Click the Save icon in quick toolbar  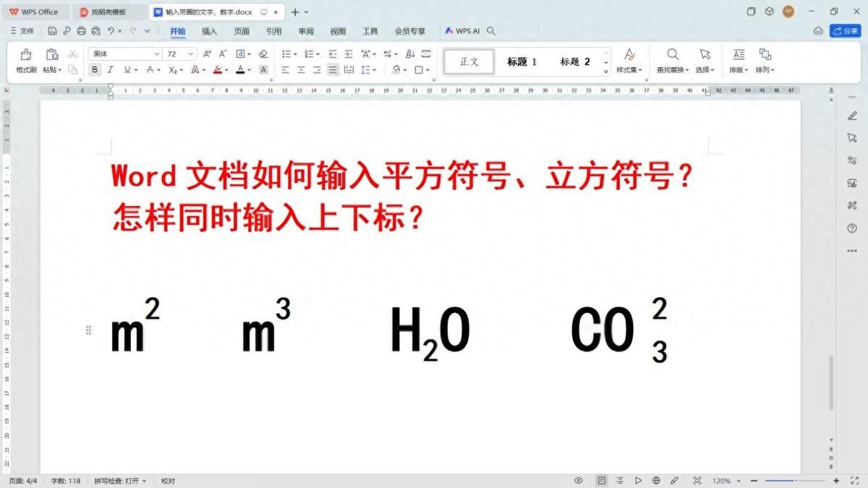click(x=52, y=31)
